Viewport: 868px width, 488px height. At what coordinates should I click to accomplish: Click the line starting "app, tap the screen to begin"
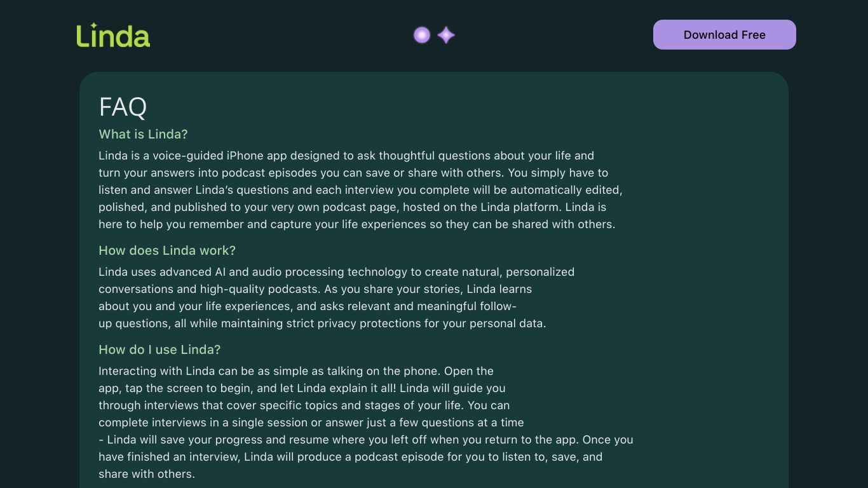pyautogui.click(x=302, y=388)
